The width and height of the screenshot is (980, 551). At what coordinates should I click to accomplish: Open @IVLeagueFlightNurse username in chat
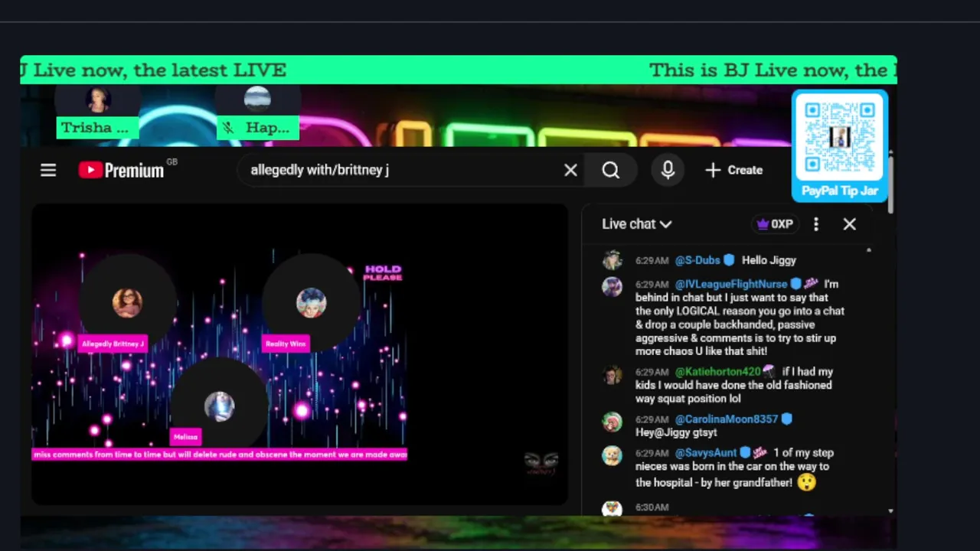[731, 284]
